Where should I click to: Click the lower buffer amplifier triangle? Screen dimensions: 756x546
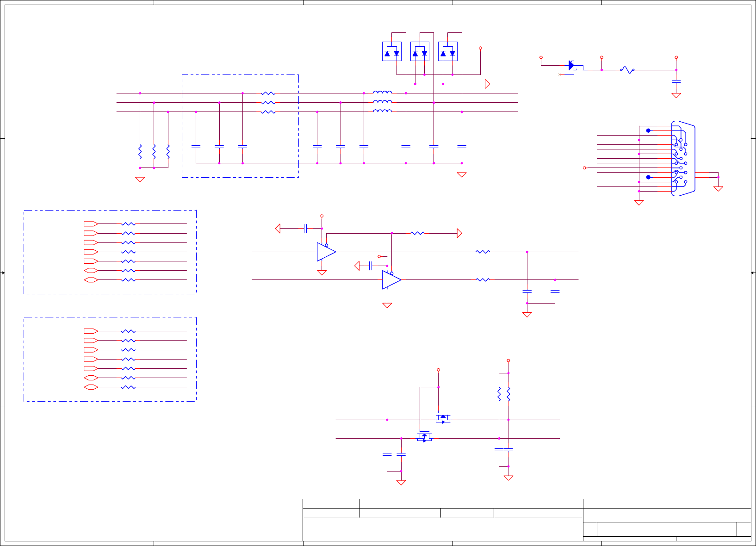coord(391,279)
